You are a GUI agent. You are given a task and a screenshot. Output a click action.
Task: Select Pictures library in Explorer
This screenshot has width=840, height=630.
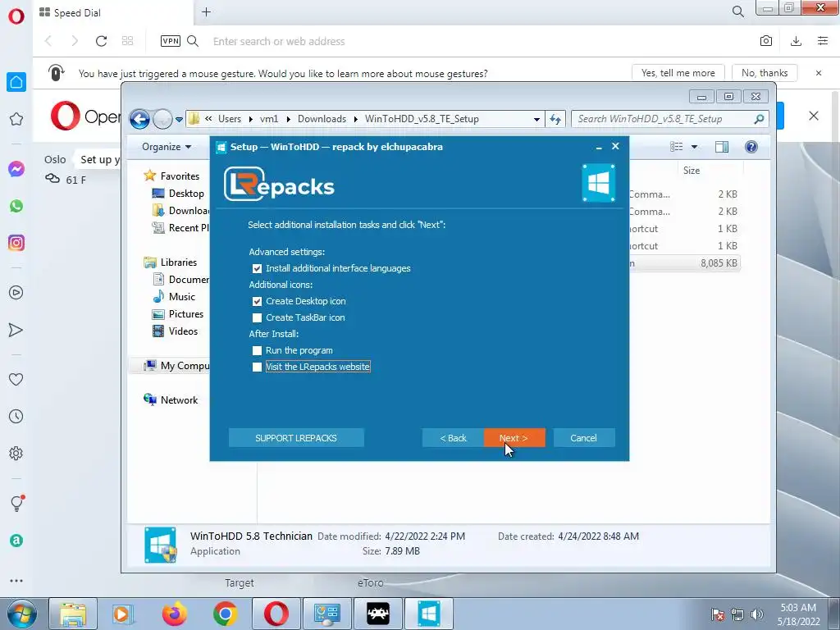pos(186,314)
